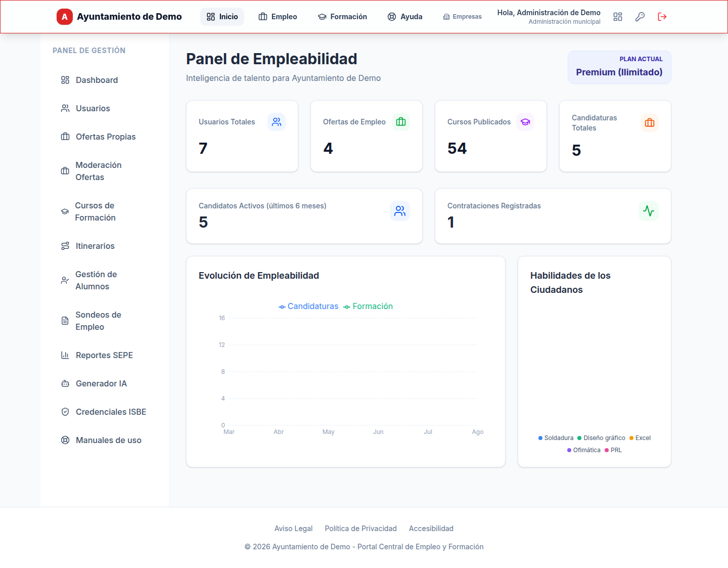The height and width of the screenshot is (568, 728).
Task: Click the Panel de Empleabilidad heading
Action: tap(271, 59)
